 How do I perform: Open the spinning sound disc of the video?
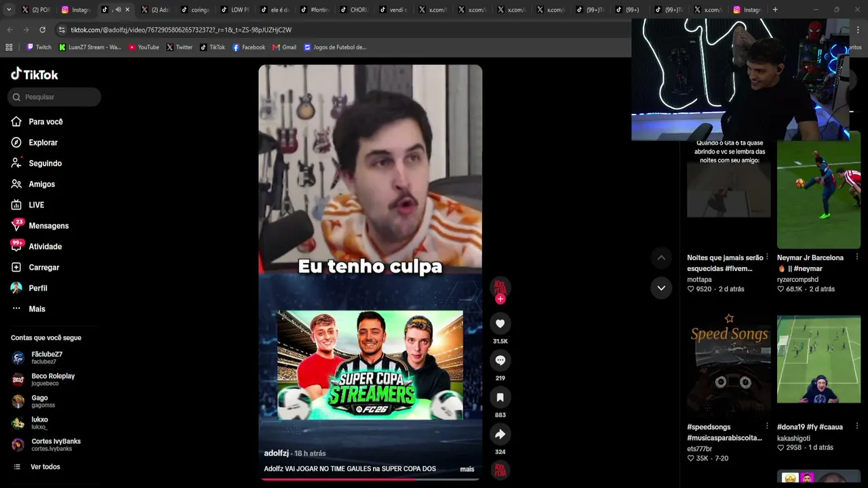500,470
